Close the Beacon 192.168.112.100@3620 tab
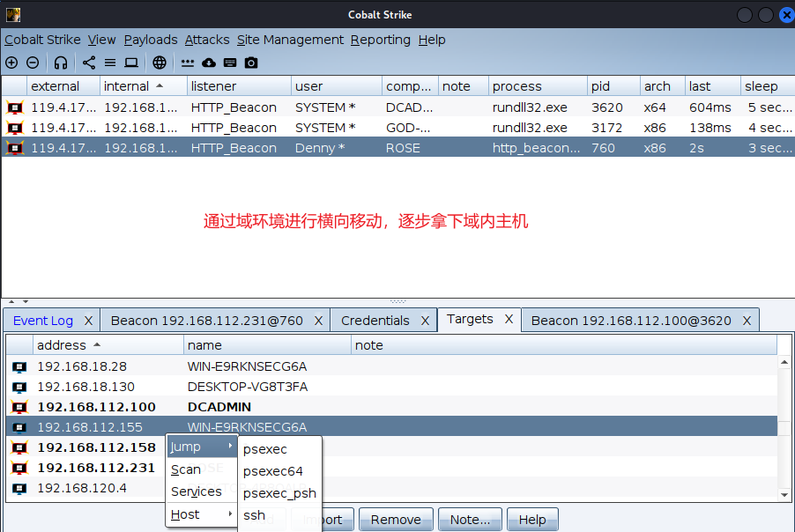 tap(747, 321)
